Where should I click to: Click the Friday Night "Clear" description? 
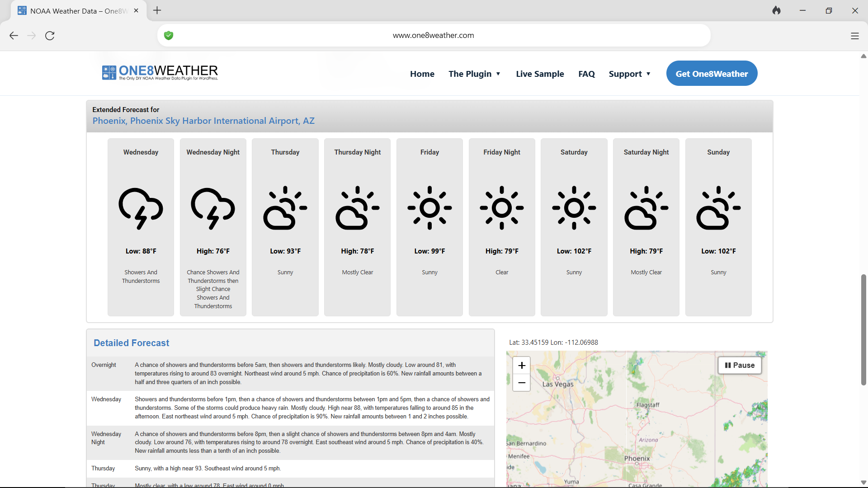point(502,272)
